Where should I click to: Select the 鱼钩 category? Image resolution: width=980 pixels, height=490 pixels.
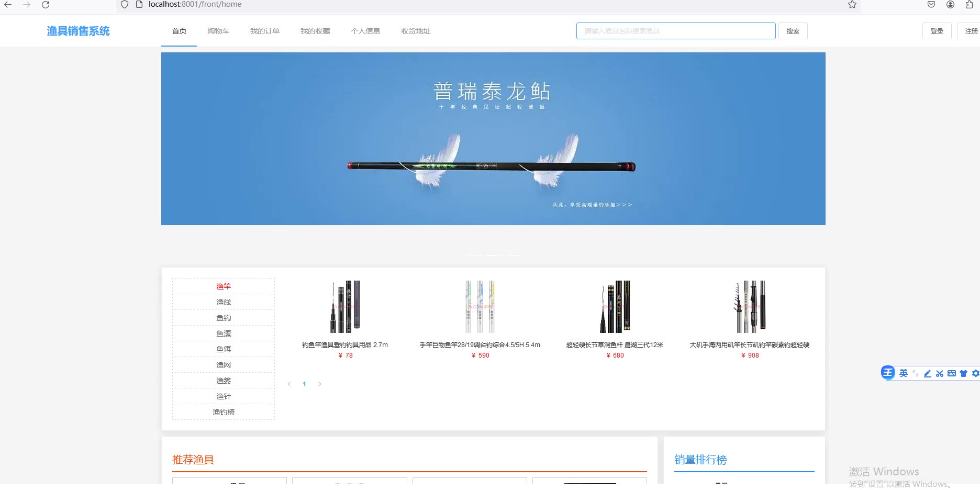[224, 318]
